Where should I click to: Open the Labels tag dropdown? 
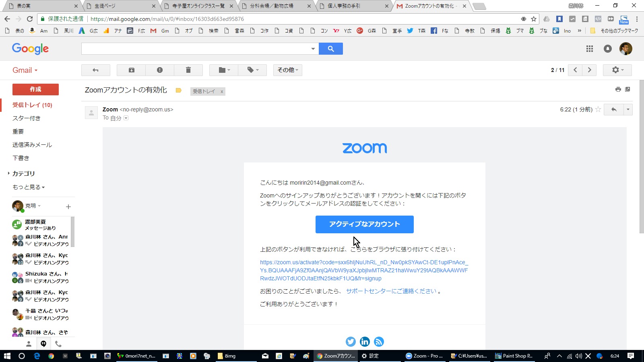(252, 70)
